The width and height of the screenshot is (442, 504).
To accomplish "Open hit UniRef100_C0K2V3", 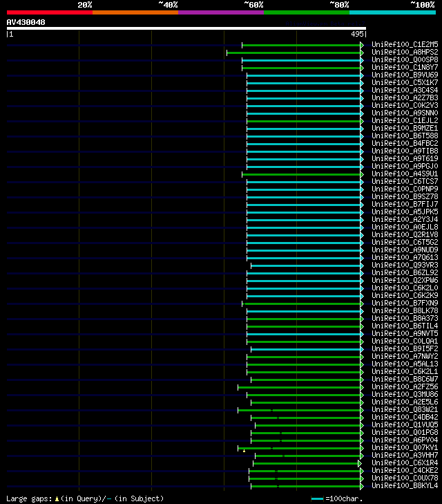I will (x=405, y=105).
